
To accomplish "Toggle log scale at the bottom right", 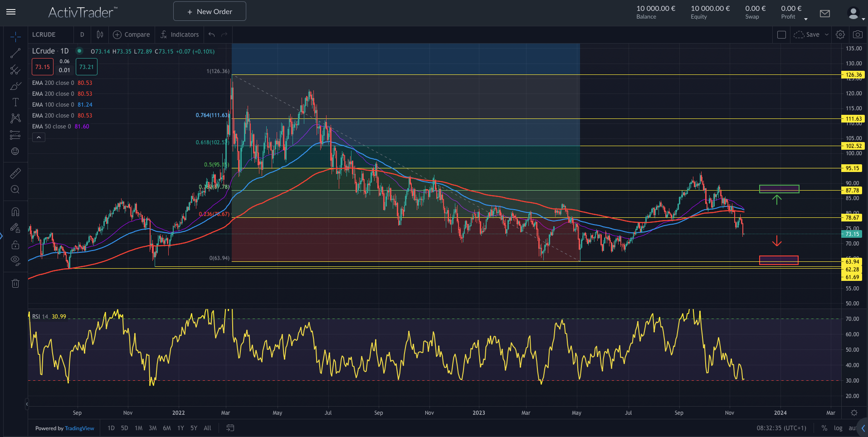I will click(838, 428).
